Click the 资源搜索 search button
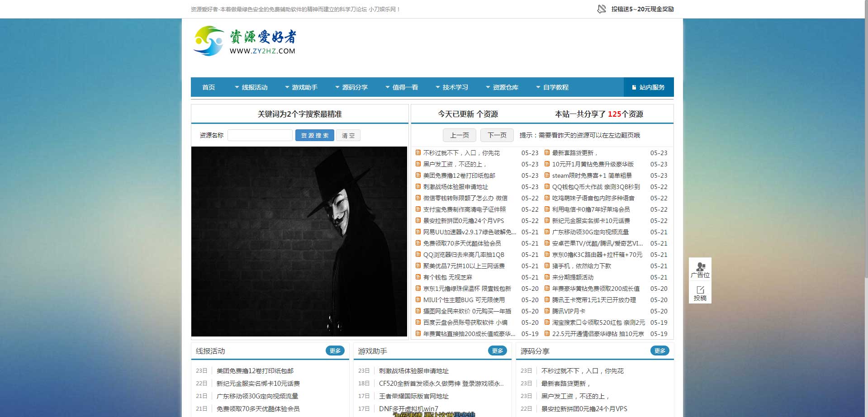Viewport: 868px width, 417px height. pos(314,135)
